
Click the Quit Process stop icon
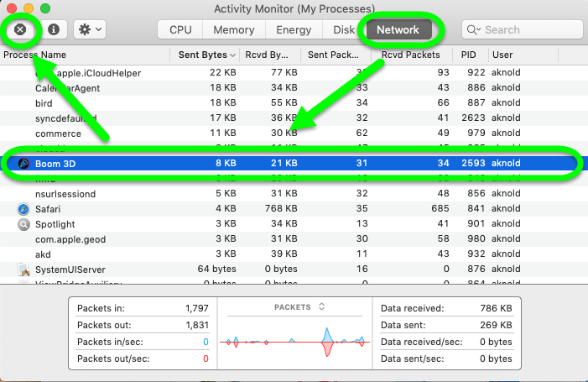[21, 29]
